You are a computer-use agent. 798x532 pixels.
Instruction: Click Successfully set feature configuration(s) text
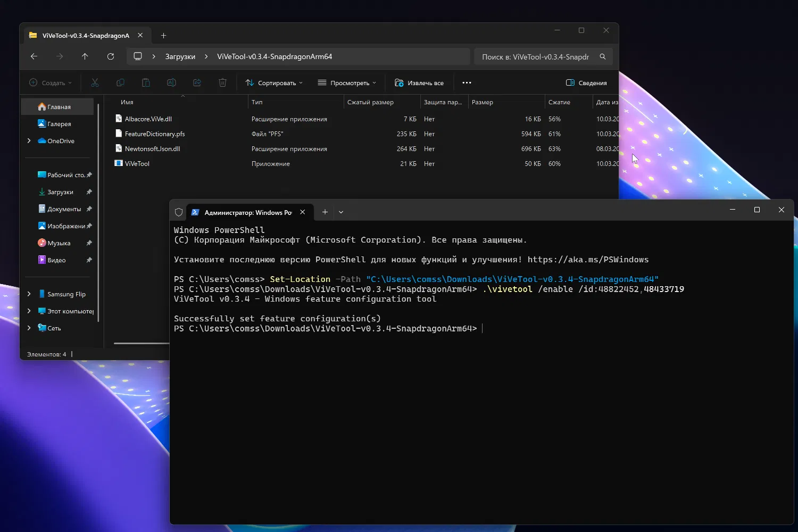277,319
